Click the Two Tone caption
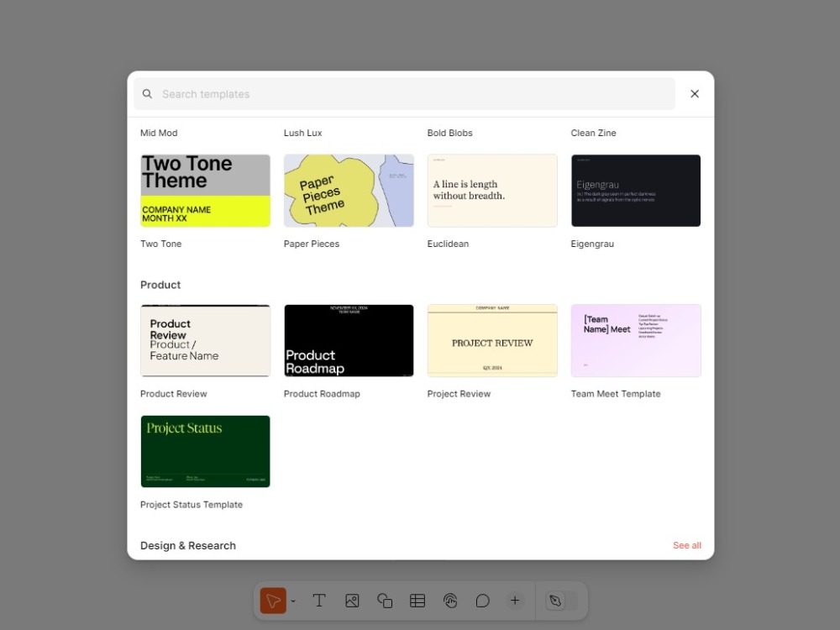Image resolution: width=840 pixels, height=630 pixels. [160, 244]
